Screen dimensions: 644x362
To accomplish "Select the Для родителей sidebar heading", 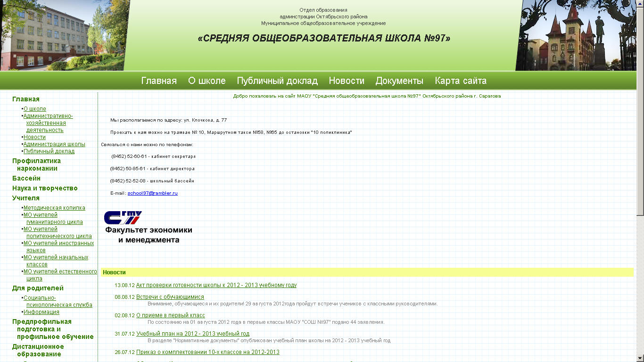I will [38, 288].
